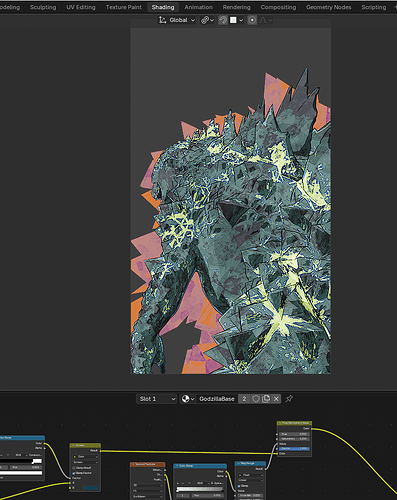
Task: Toggle the node editor pin icon
Action: click(289, 399)
